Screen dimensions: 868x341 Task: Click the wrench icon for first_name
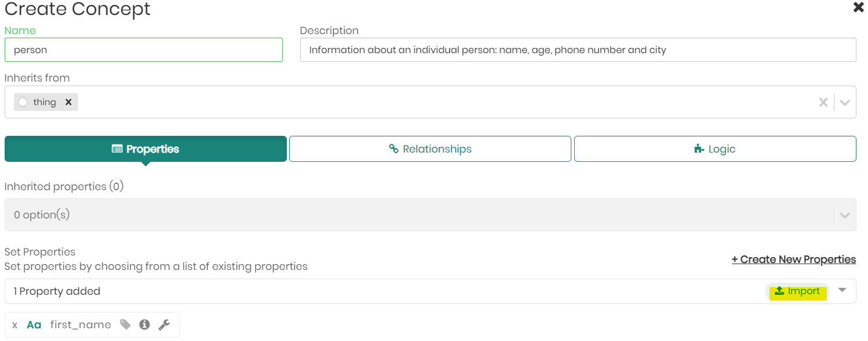[164, 325]
